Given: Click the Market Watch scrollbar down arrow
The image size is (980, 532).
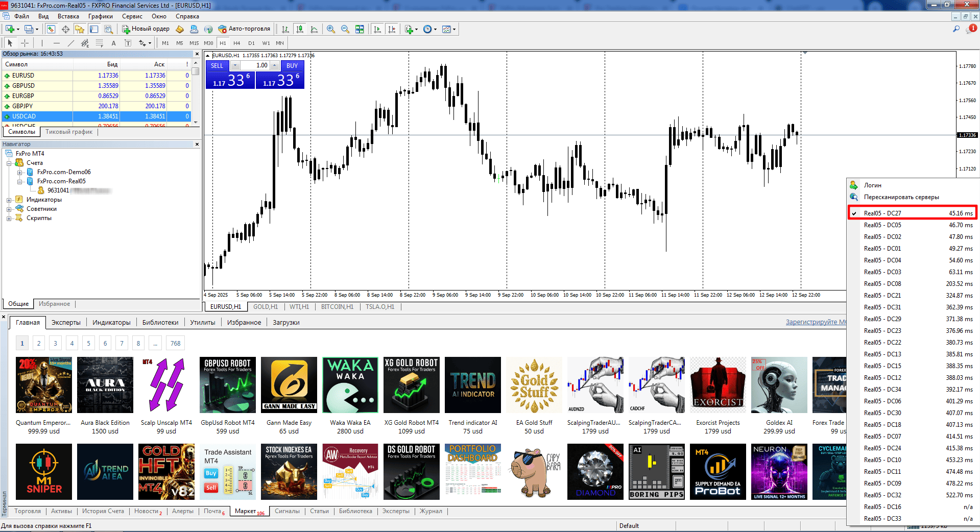Looking at the screenshot, I should pyautogui.click(x=196, y=123).
